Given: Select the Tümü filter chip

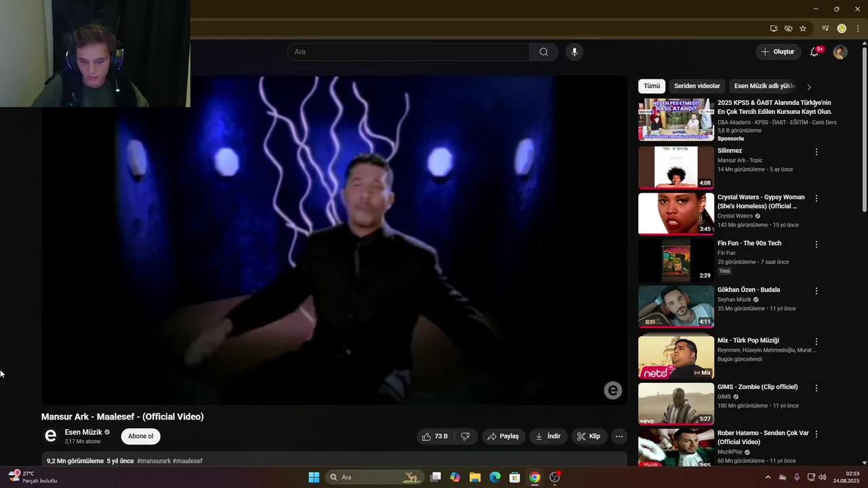Looking at the screenshot, I should [652, 86].
